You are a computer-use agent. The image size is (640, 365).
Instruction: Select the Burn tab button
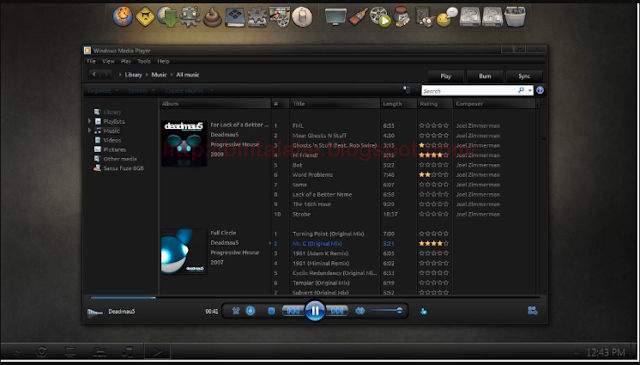coord(485,76)
